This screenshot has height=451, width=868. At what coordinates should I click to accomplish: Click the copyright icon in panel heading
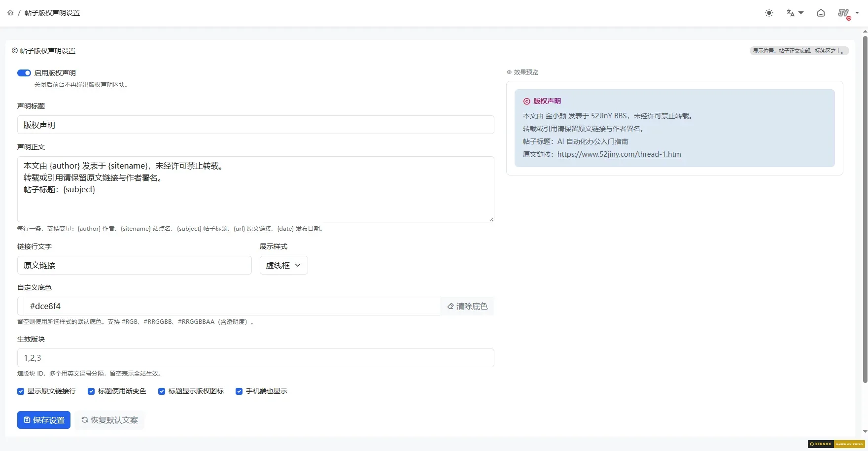coord(15,51)
